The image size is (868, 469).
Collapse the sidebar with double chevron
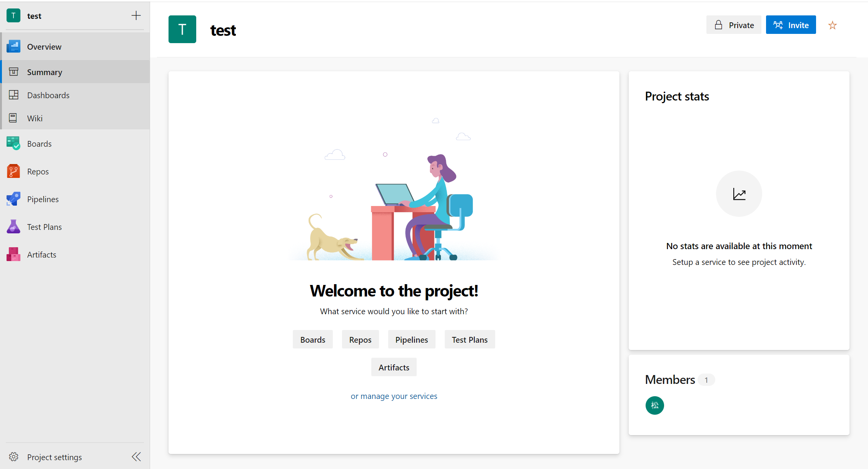click(x=136, y=457)
